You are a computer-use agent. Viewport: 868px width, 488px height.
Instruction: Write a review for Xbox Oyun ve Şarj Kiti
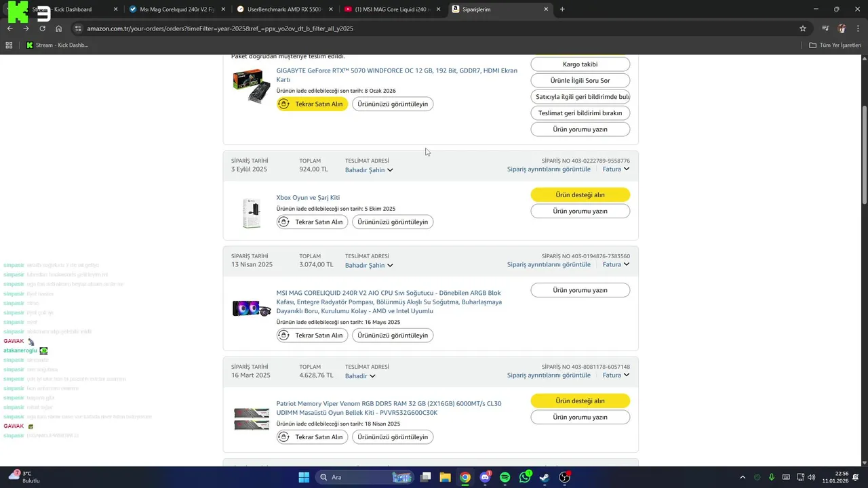[580, 211]
